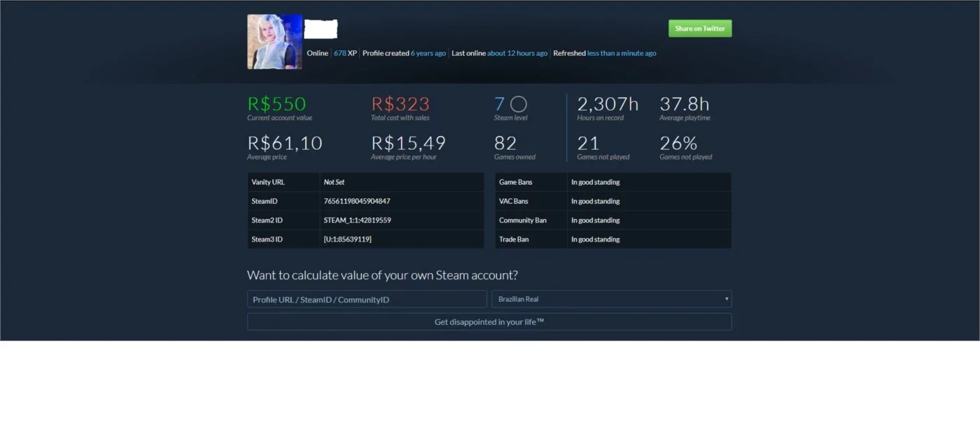Click the R$323 total cost with sales
The width and height of the screenshot is (980, 432).
tap(400, 104)
